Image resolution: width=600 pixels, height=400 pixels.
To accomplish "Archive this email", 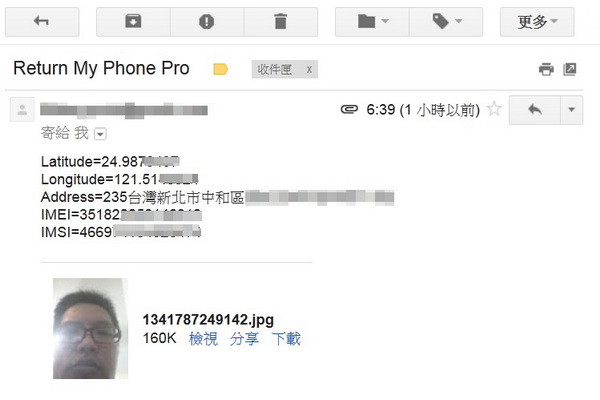I will [133, 21].
